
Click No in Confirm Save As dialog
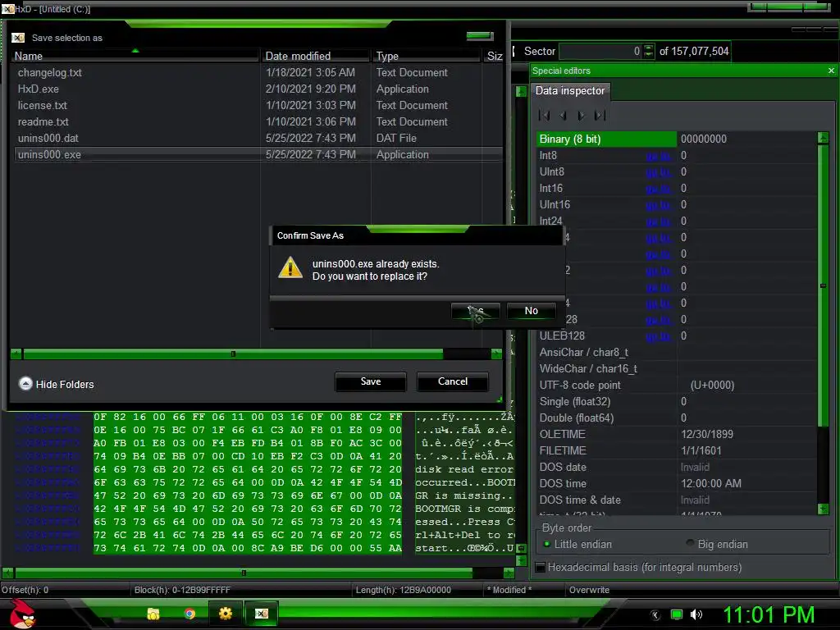click(531, 311)
